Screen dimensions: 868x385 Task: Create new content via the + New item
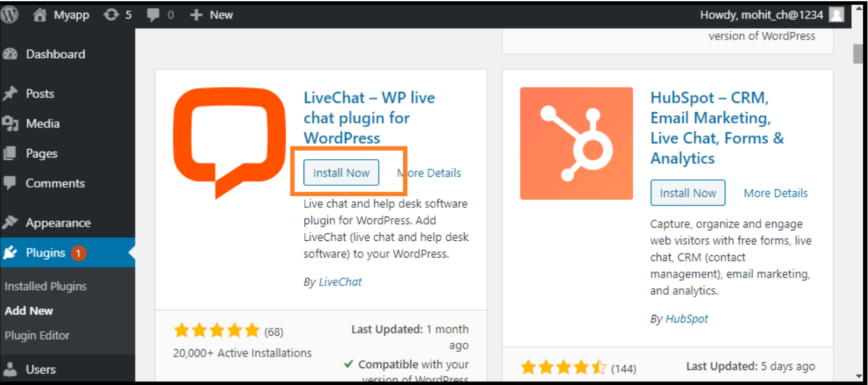211,14
